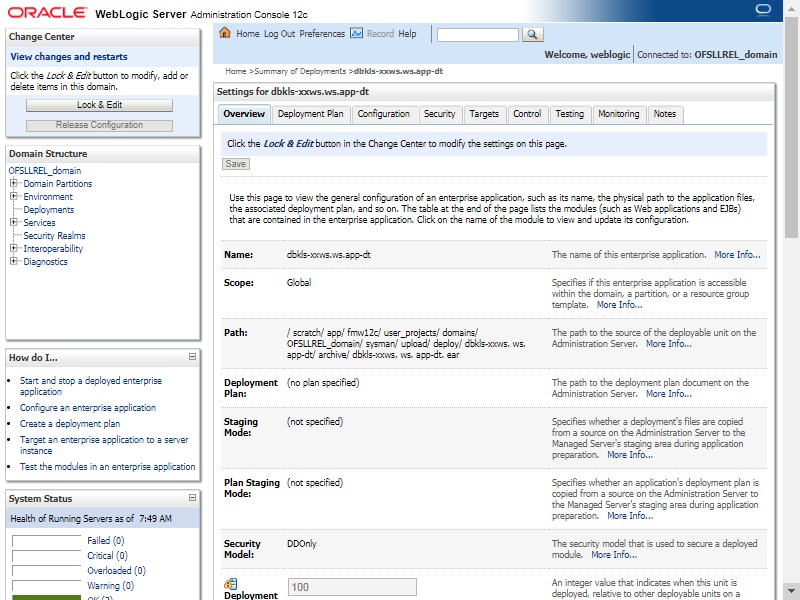The height and width of the screenshot is (600, 800).
Task: Switch to the Deployment Plan tab
Action: (311, 114)
